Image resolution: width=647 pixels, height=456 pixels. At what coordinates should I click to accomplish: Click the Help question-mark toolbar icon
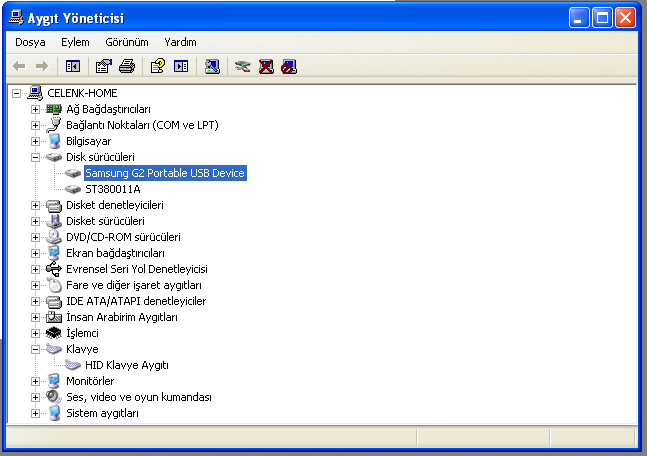point(158,66)
